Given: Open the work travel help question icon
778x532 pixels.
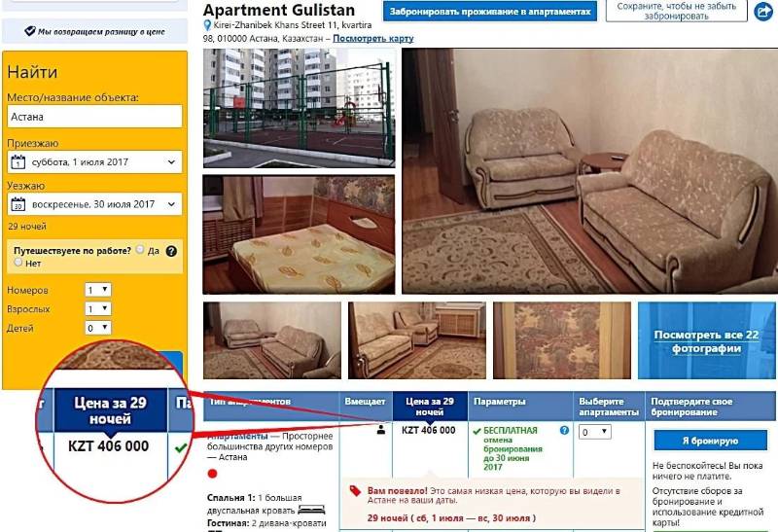Looking at the screenshot, I should pyautogui.click(x=171, y=251).
